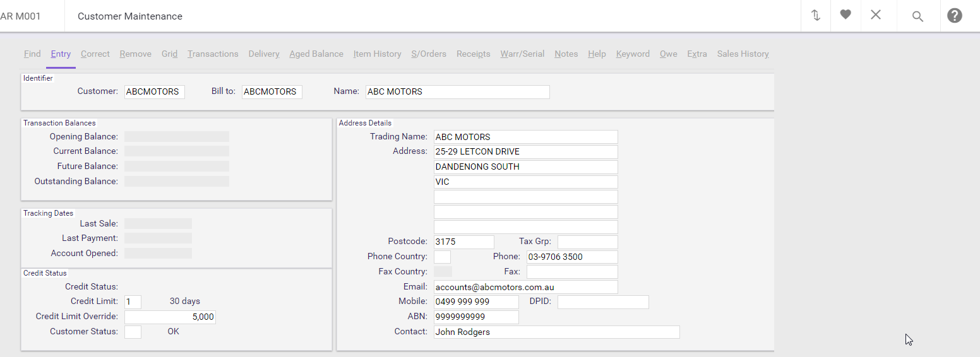Image resolution: width=980 pixels, height=357 pixels.
Task: Select the Entry tab
Action: [61, 54]
